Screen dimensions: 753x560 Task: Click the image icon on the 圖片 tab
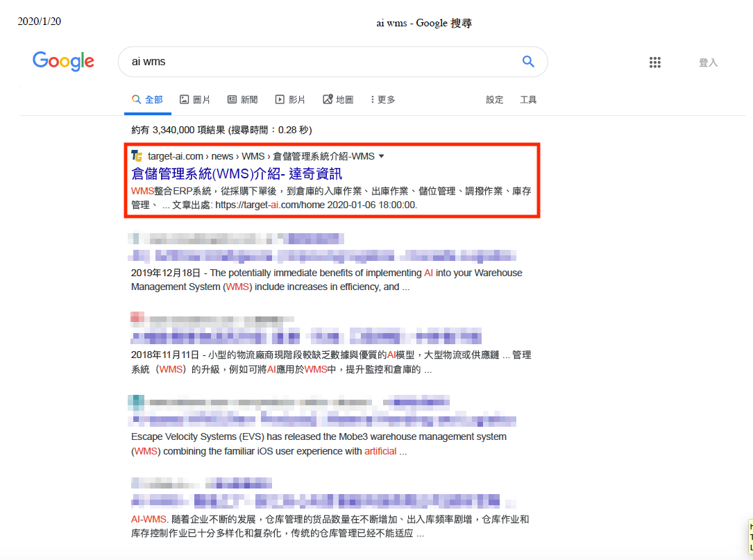tap(185, 100)
